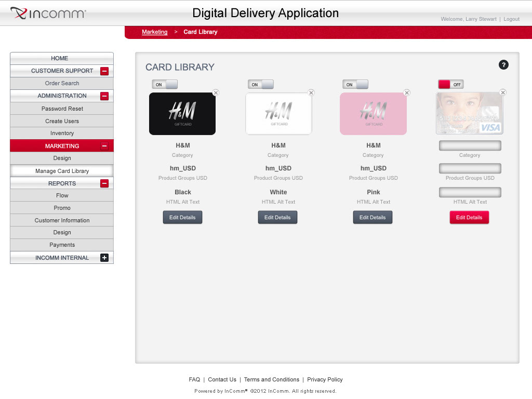Turn on the Visa card OFF switch

450,85
